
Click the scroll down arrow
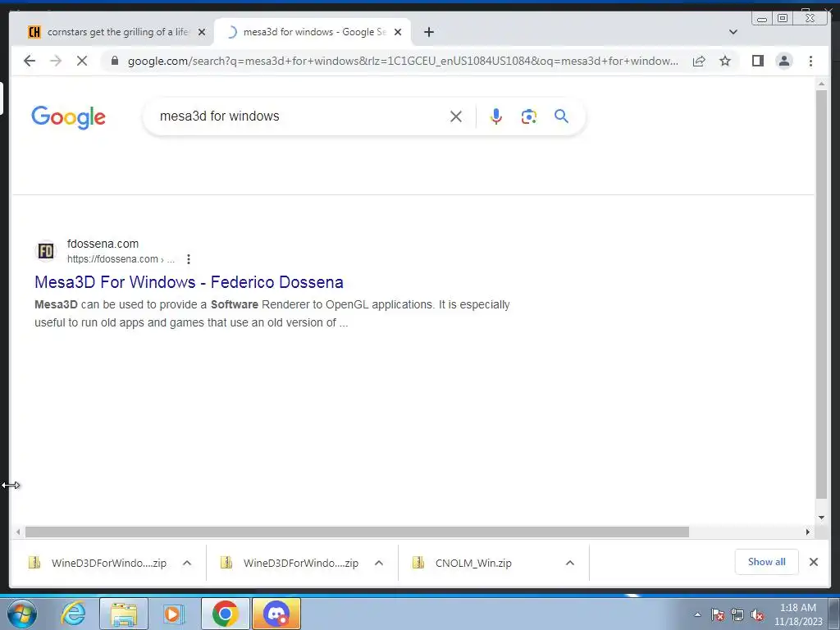(821, 518)
